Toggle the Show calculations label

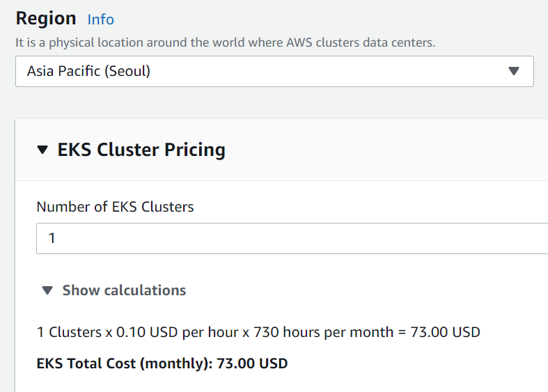(x=124, y=290)
